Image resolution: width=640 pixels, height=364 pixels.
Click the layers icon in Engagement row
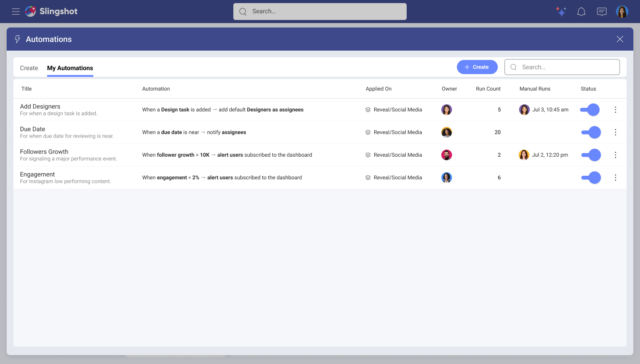(368, 178)
